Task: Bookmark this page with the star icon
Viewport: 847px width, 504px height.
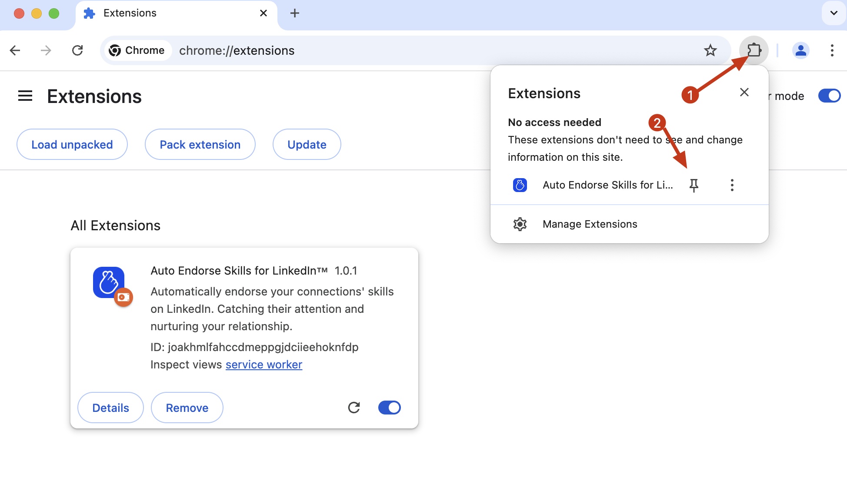Action: 710,50
